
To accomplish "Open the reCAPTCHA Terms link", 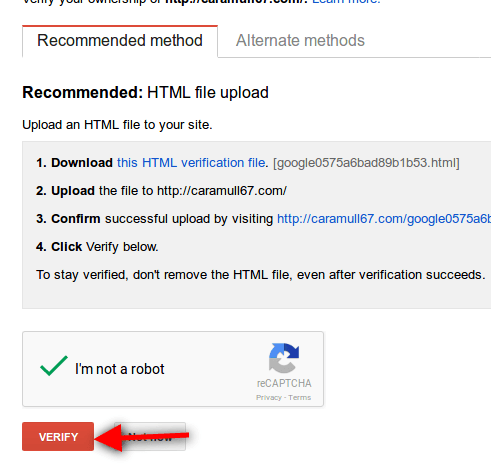I will click(299, 397).
